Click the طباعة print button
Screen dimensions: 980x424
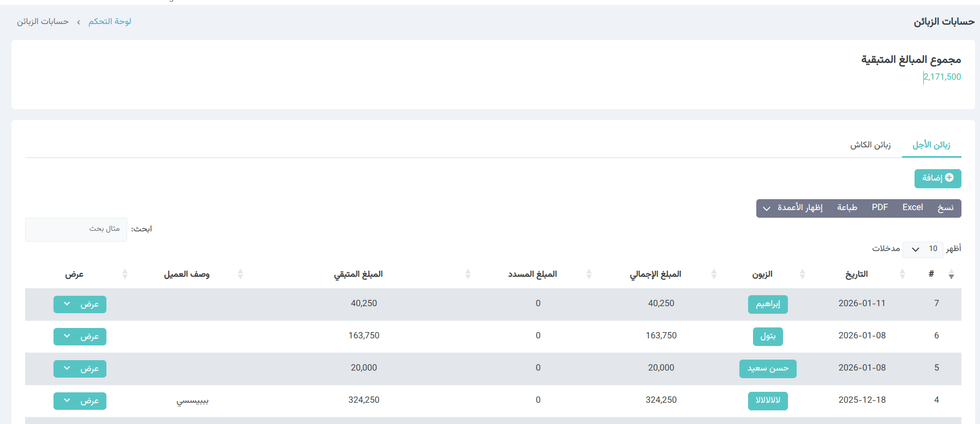[x=847, y=208]
